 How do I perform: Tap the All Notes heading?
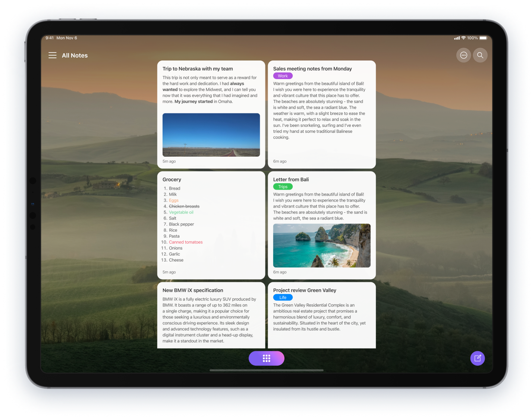pos(75,56)
